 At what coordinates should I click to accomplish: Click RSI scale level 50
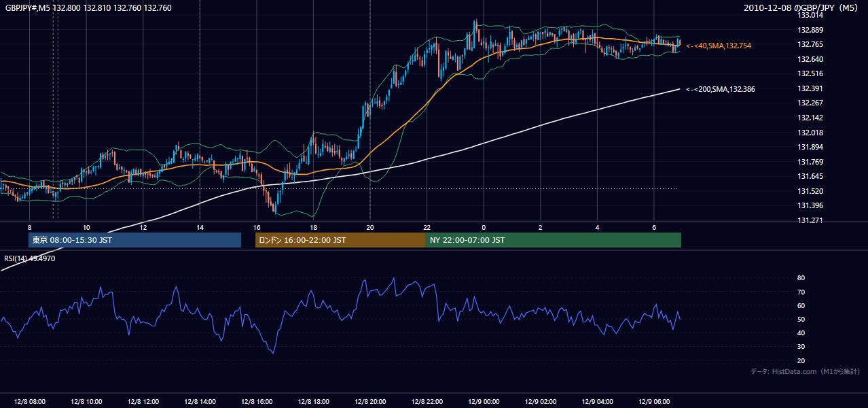pos(801,319)
